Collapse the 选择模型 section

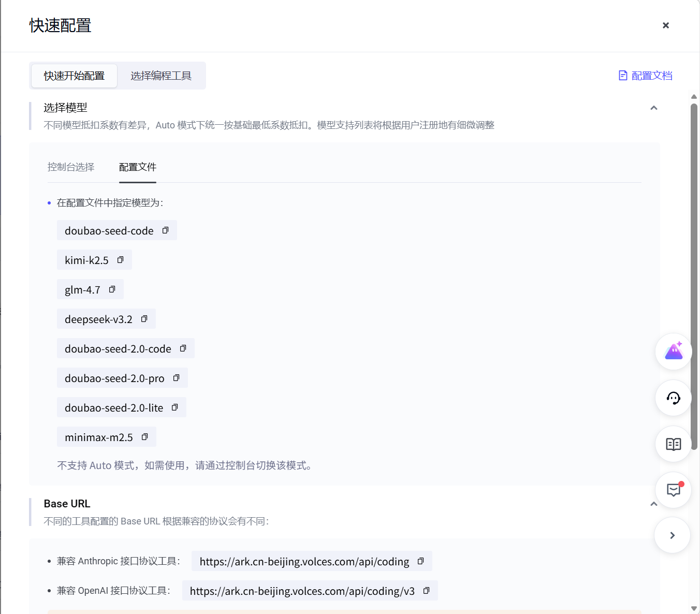[654, 108]
